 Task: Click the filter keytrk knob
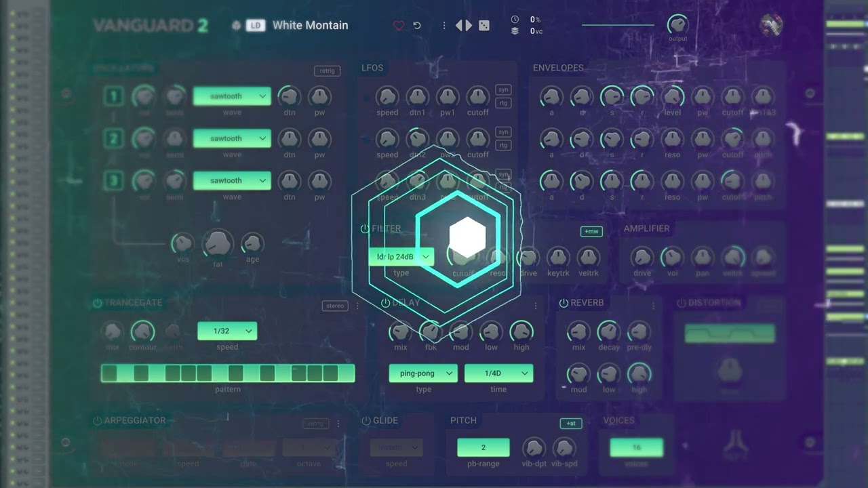pyautogui.click(x=558, y=257)
